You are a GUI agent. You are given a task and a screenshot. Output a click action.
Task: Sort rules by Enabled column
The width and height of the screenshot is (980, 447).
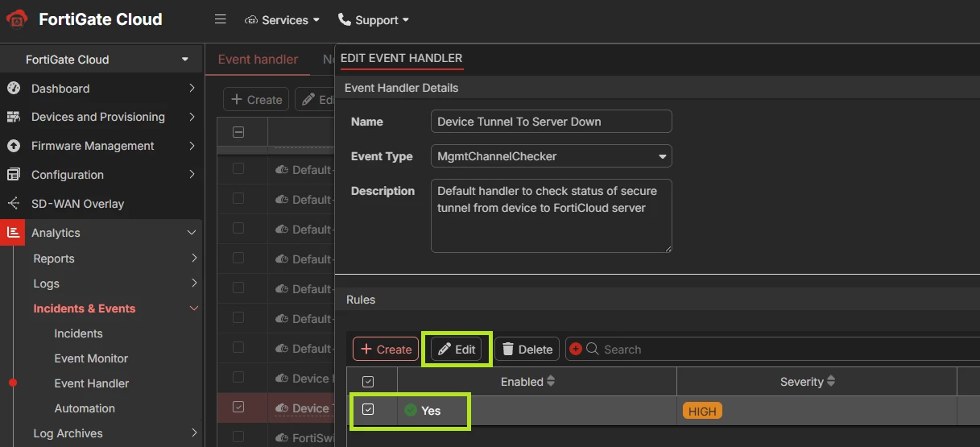point(528,382)
